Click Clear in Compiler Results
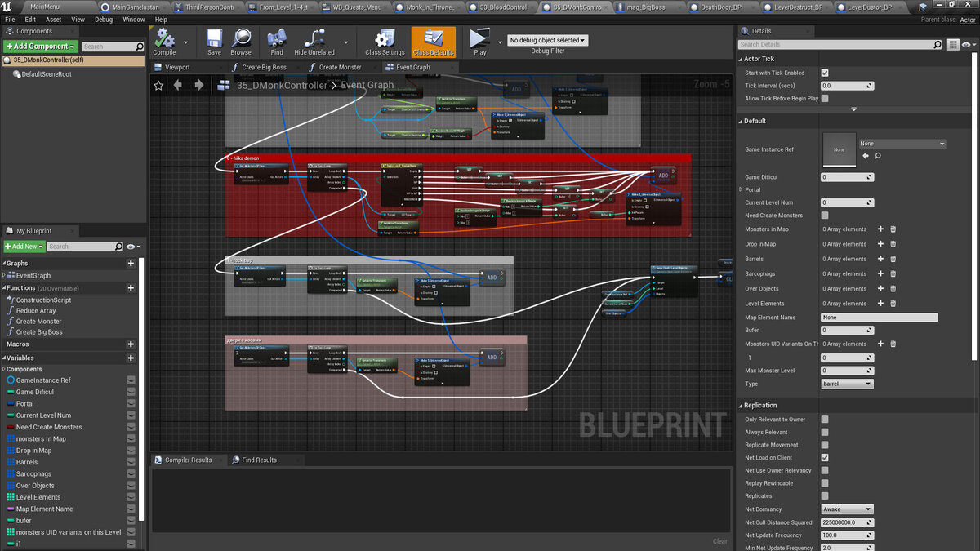 pyautogui.click(x=719, y=541)
